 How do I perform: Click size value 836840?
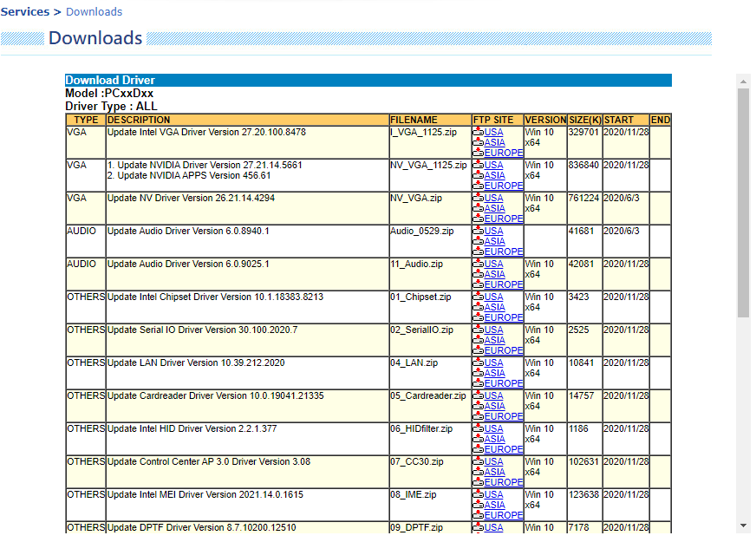(x=583, y=165)
